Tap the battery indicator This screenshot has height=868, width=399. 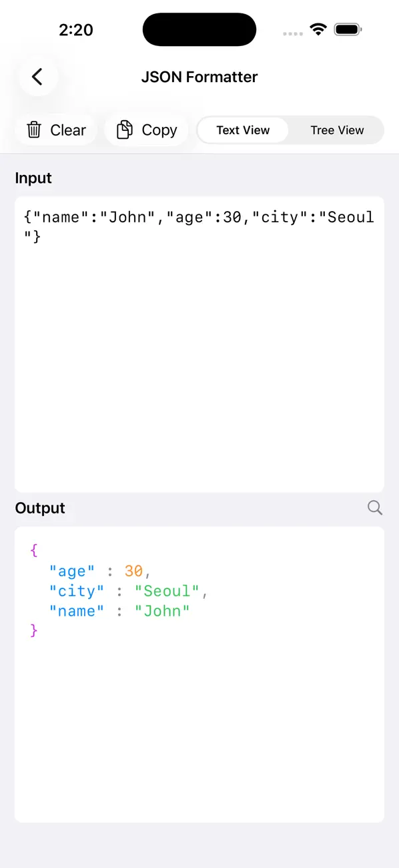click(x=348, y=29)
